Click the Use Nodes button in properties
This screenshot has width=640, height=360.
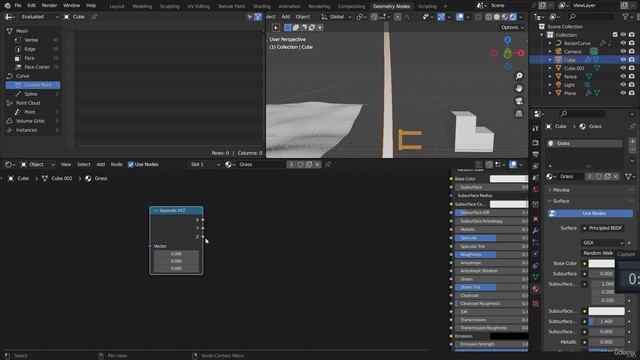pos(590,213)
